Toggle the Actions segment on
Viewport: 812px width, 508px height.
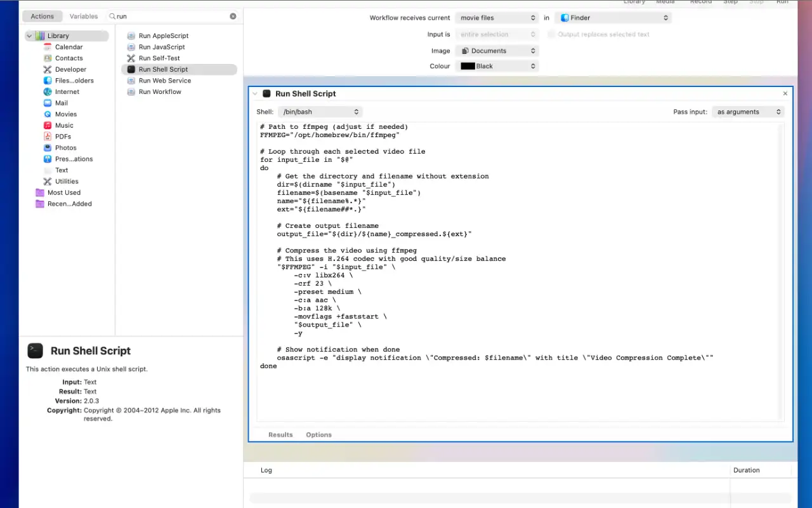42,16
